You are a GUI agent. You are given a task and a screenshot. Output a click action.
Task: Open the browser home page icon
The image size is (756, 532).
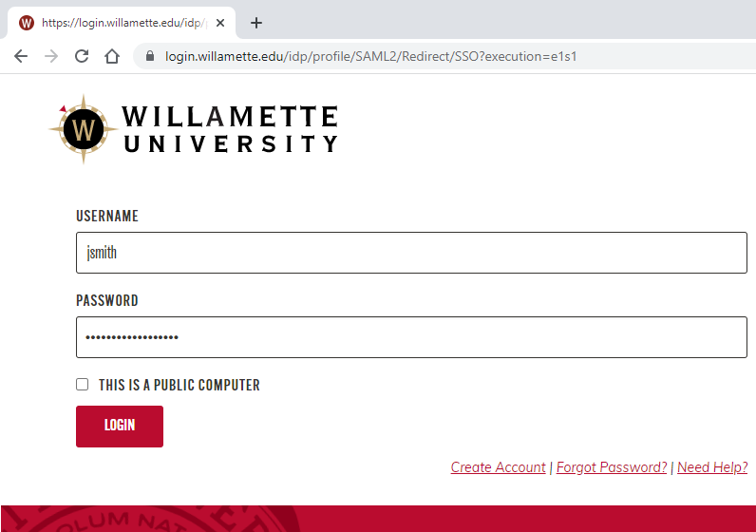112,56
